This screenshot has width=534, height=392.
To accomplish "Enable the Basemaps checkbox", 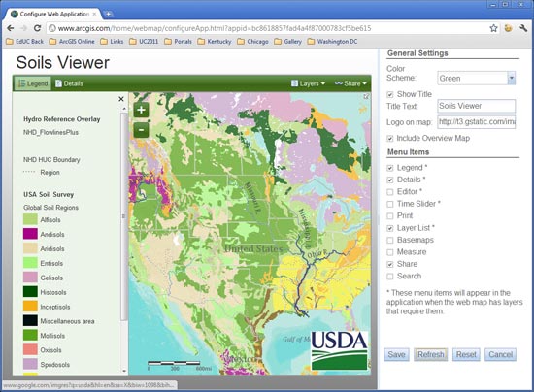I will [390, 241].
